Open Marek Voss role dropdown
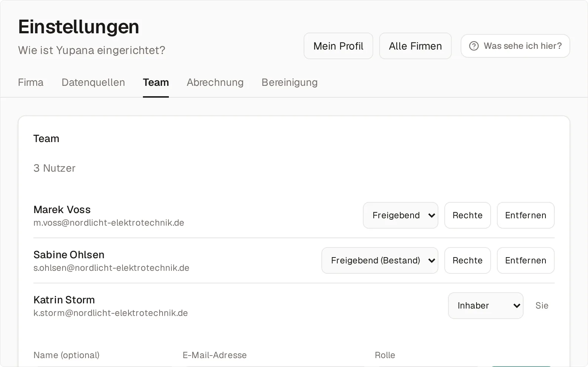The image size is (588, 367). 401,215
